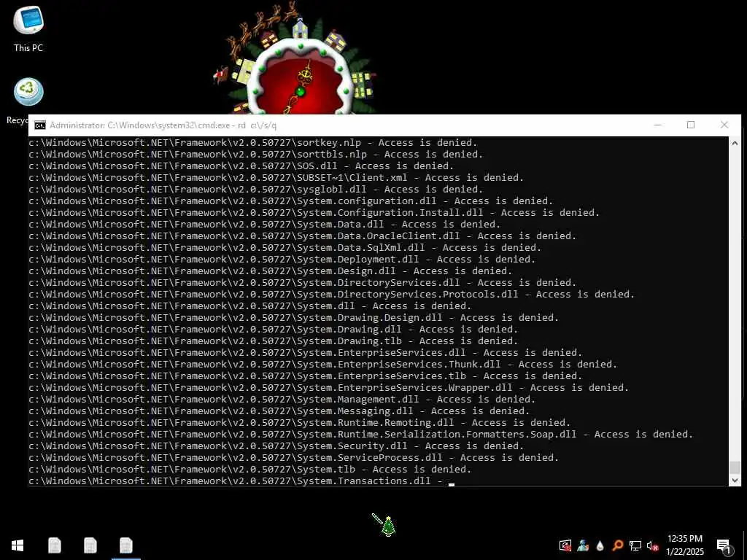The height and width of the screenshot is (560, 747).
Task: Click the System.Data.dll line
Action: (x=264, y=225)
